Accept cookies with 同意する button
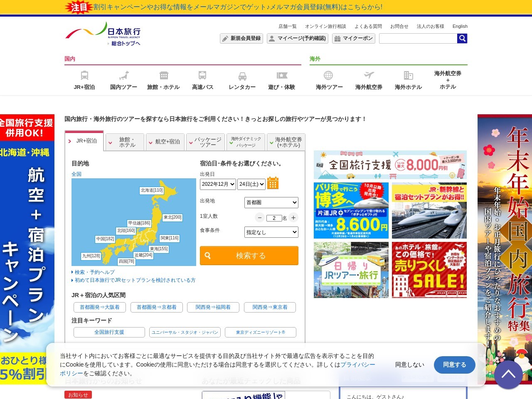The width and height of the screenshot is (532, 399). tap(454, 365)
